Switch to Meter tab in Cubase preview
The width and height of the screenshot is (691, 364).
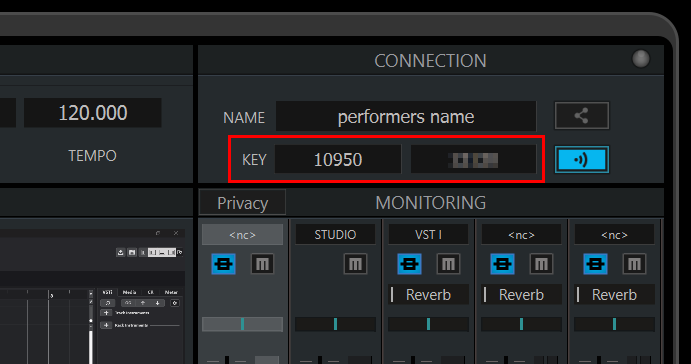(x=171, y=292)
